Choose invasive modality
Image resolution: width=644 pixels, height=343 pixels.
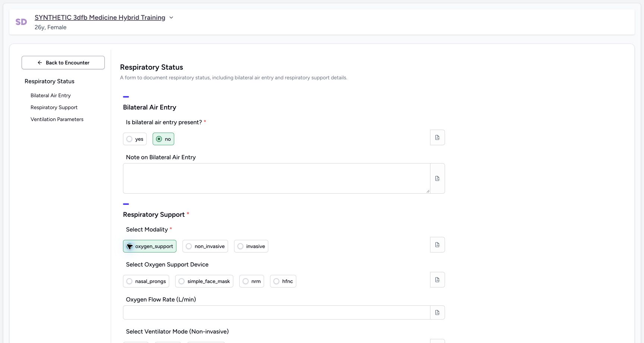pyautogui.click(x=251, y=246)
